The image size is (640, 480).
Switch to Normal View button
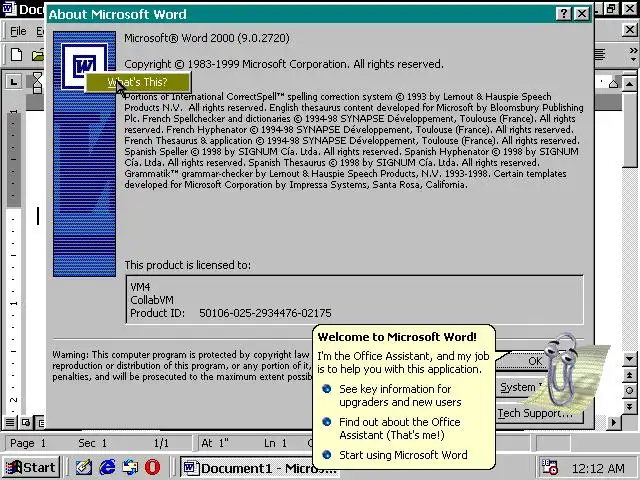(x=10, y=422)
